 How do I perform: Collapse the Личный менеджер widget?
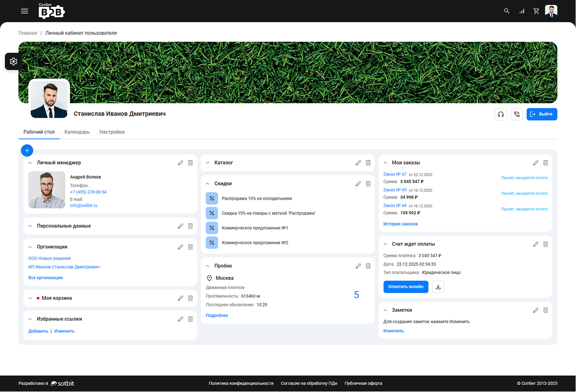pyautogui.click(x=30, y=163)
